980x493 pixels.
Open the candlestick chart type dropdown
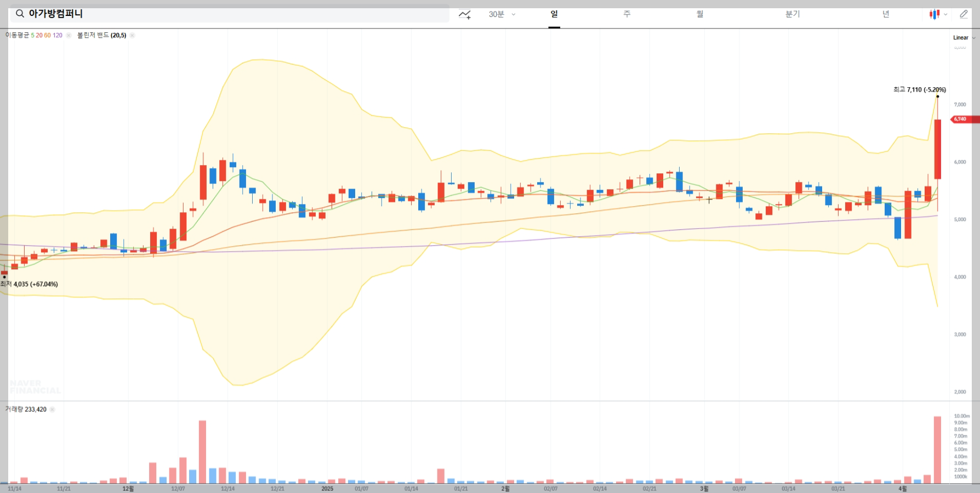(x=938, y=14)
